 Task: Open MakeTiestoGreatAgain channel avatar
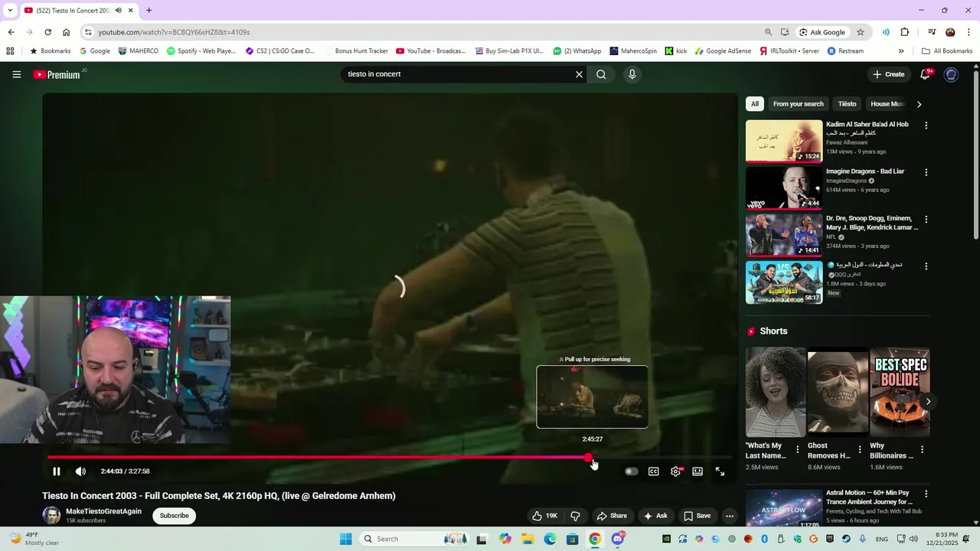(51, 516)
